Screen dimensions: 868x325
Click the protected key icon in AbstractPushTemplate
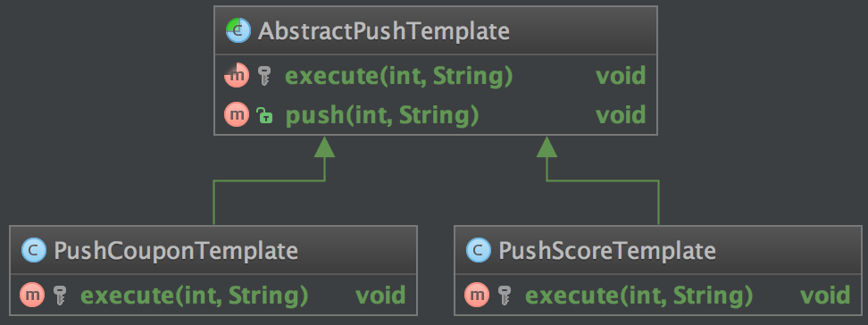click(264, 76)
